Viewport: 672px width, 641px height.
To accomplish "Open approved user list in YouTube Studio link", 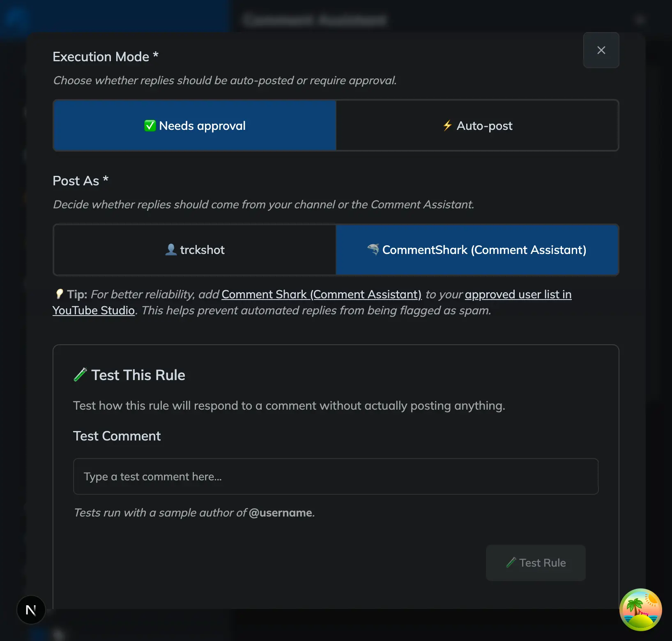I will 518,294.
